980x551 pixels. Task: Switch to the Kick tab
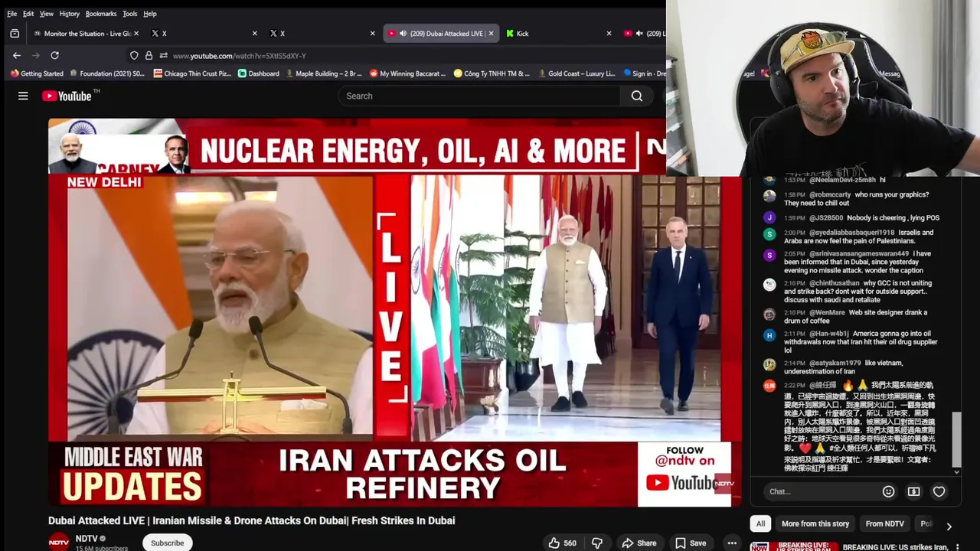557,34
